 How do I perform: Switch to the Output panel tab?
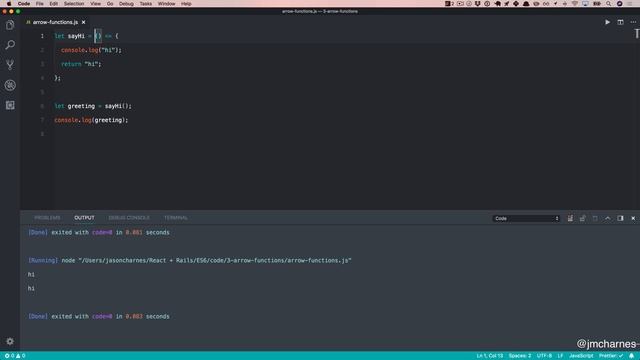[x=84, y=218]
